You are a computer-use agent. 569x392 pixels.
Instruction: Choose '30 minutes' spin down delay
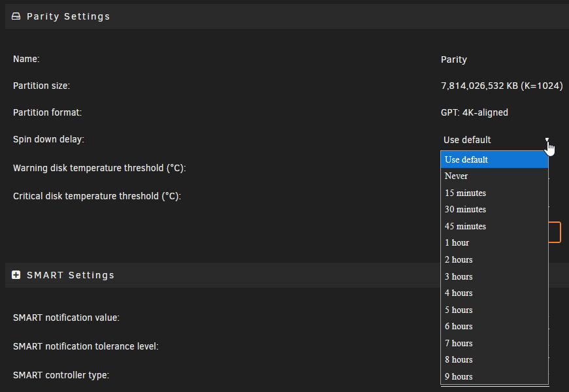[495, 210]
